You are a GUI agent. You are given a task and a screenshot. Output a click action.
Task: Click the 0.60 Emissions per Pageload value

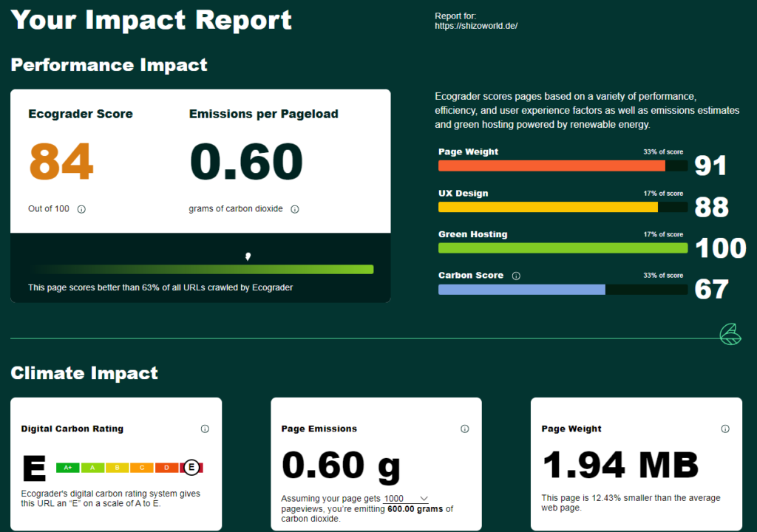[246, 161]
